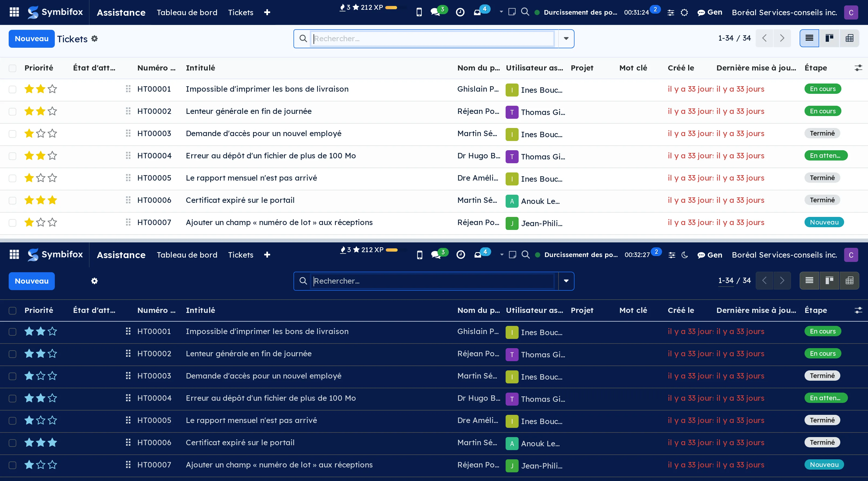Toggle select-all header checkbox in light window
Image resolution: width=868 pixels, height=481 pixels.
pyautogui.click(x=12, y=68)
